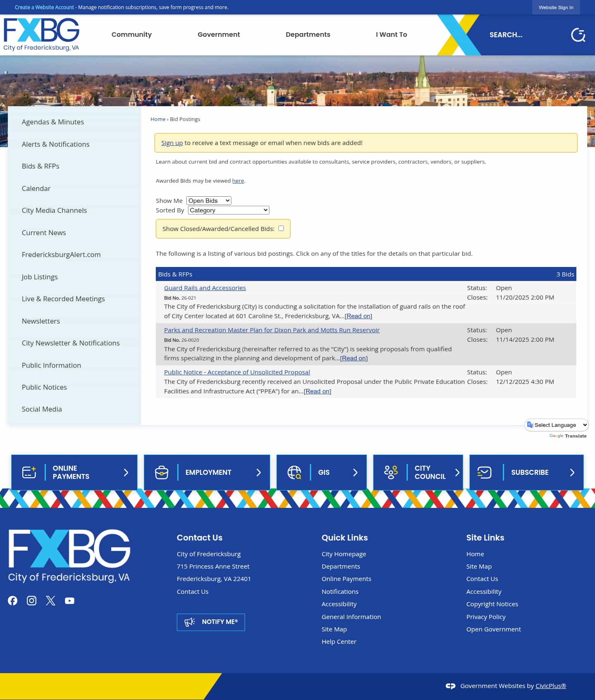Open the Parks and Recreation Master Plan bid
The width and height of the screenshot is (595, 700).
click(272, 330)
